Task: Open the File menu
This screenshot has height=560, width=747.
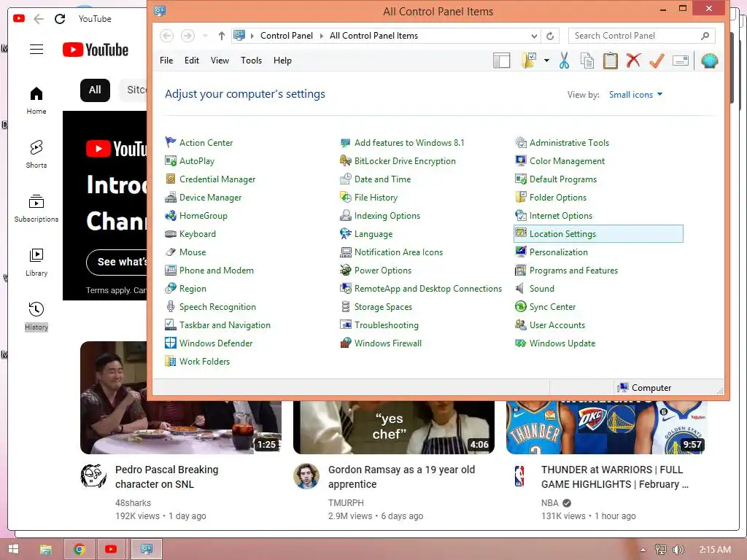Action: point(166,61)
